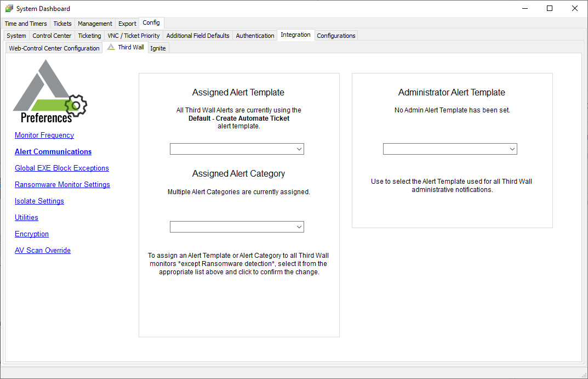
Task: Open Additional Field Defaults tab
Action: (x=198, y=36)
